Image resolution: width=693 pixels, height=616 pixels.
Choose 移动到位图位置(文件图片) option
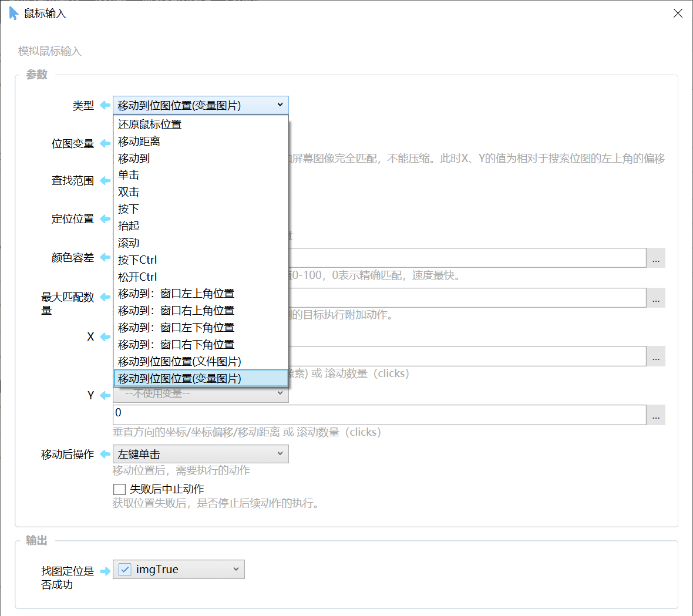(201, 362)
